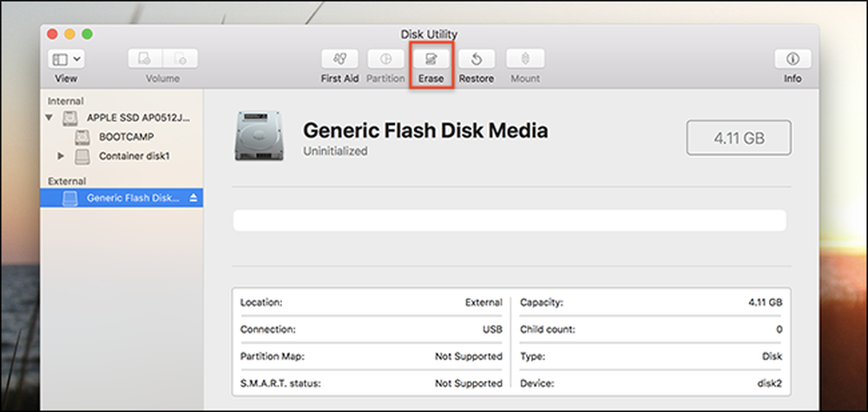
Task: Run First Aid from the toolbar
Action: tap(339, 59)
